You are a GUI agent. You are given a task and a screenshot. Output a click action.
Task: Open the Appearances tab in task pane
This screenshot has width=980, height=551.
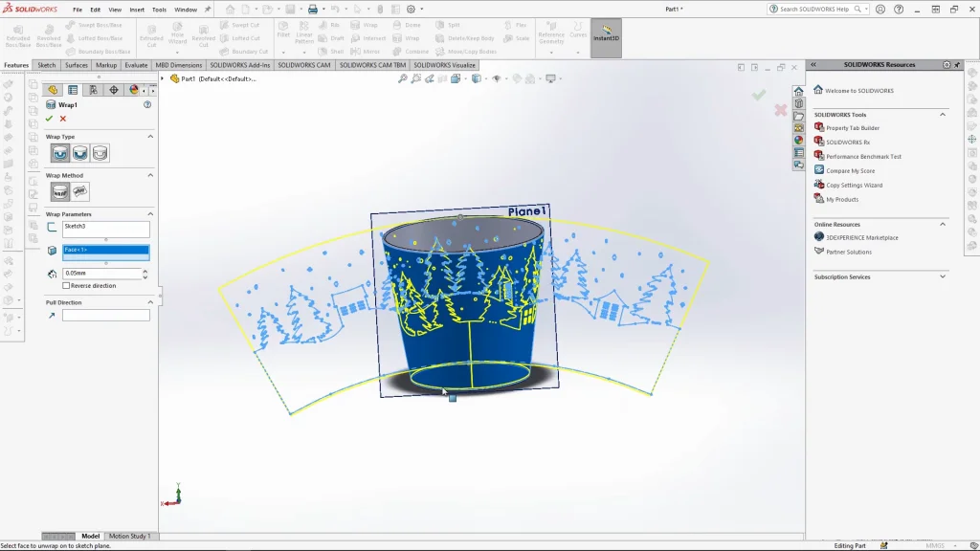(798, 140)
